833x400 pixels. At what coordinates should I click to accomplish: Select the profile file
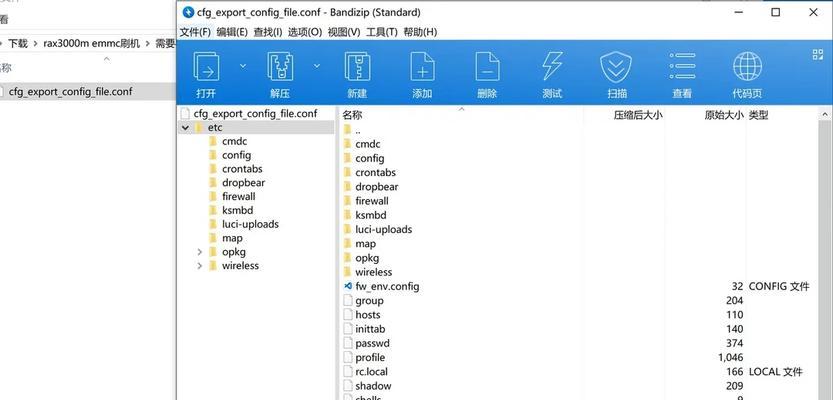[370, 358]
